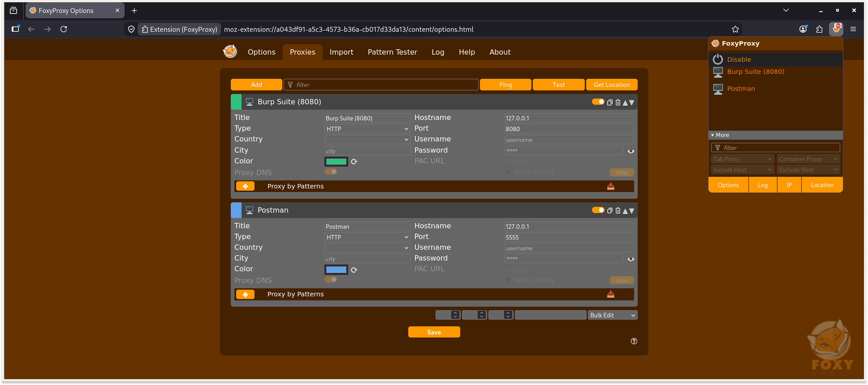Toggle Burp Suite (8080) proxy active switch
Image resolution: width=868 pixels, height=385 pixels.
(x=598, y=102)
